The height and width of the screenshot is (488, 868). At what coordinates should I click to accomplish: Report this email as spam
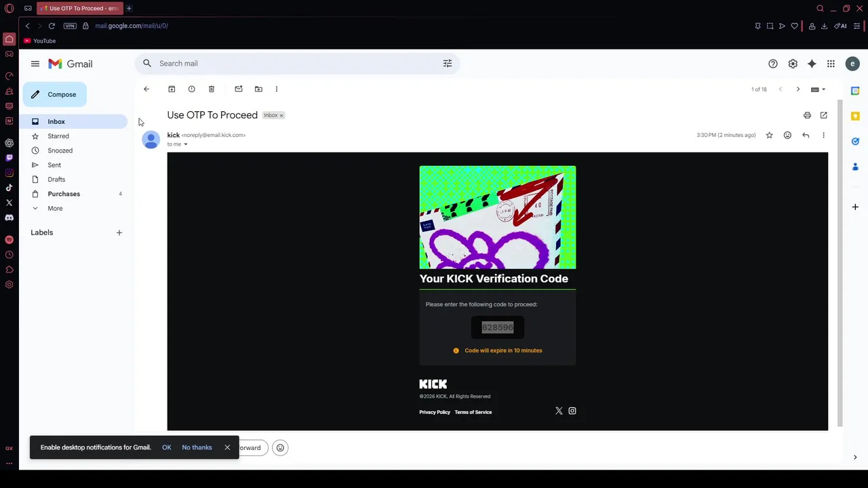(x=191, y=89)
